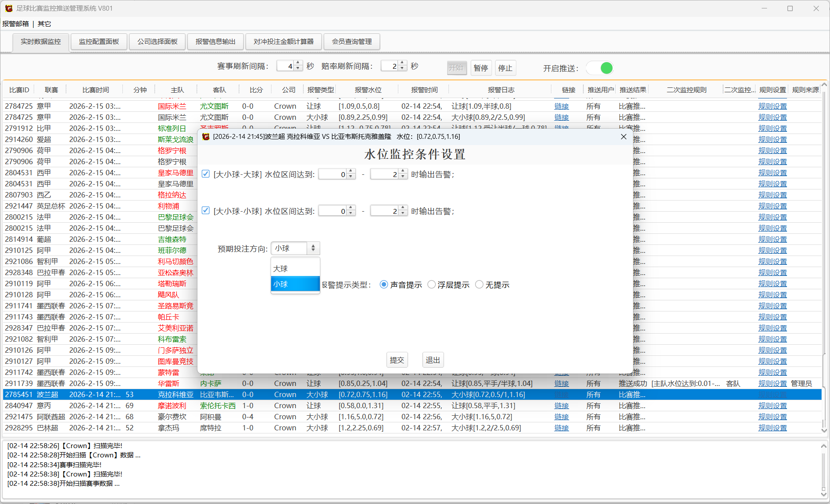Open 链接 for the 国际米兰 让球 row
This screenshot has height=504, width=830.
tap(562, 106)
